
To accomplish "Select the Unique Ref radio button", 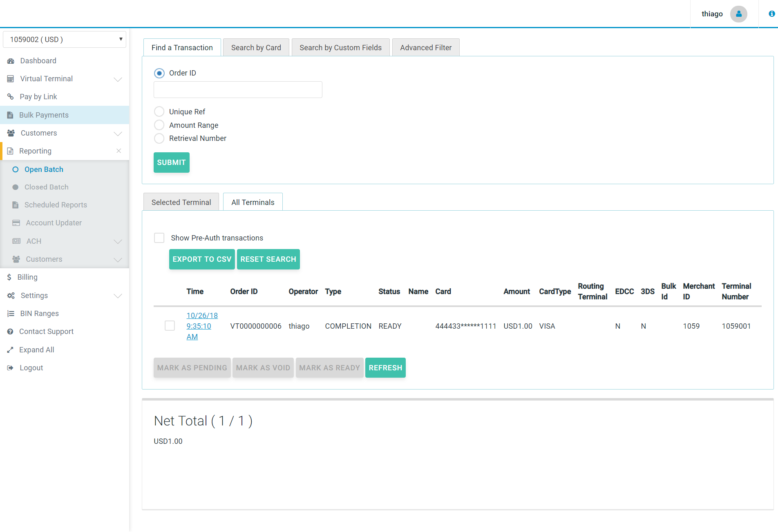I will pyautogui.click(x=159, y=112).
